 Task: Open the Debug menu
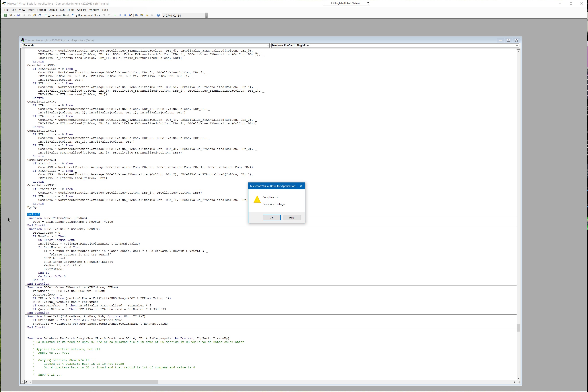tap(53, 10)
